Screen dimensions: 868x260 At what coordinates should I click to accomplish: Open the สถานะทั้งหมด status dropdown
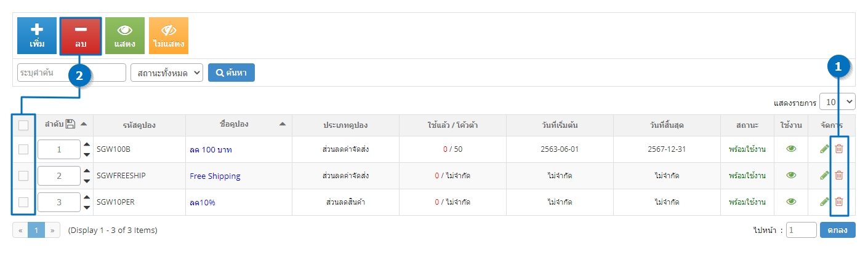(167, 73)
